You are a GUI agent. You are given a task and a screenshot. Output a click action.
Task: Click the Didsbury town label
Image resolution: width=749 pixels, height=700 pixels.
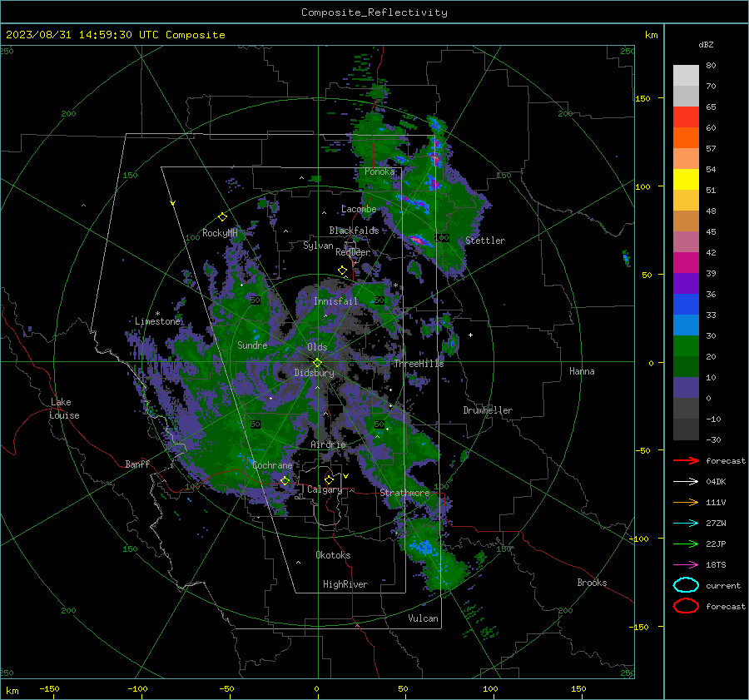coord(315,373)
